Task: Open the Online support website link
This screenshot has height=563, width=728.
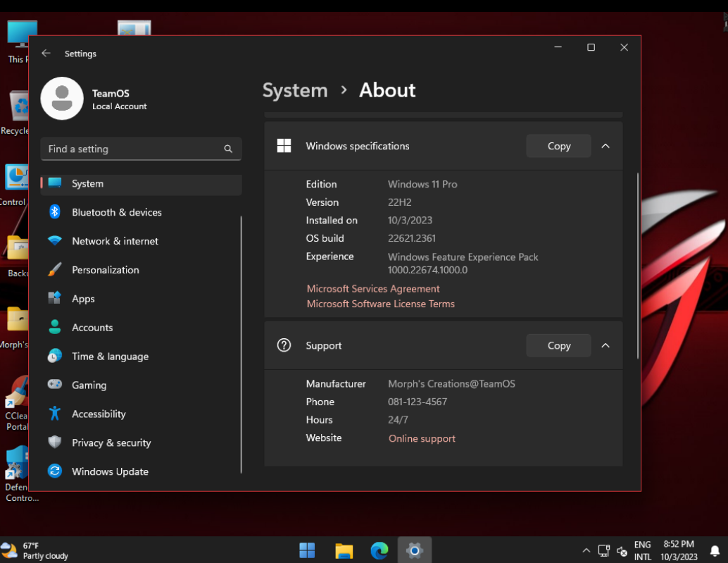Action: [422, 438]
